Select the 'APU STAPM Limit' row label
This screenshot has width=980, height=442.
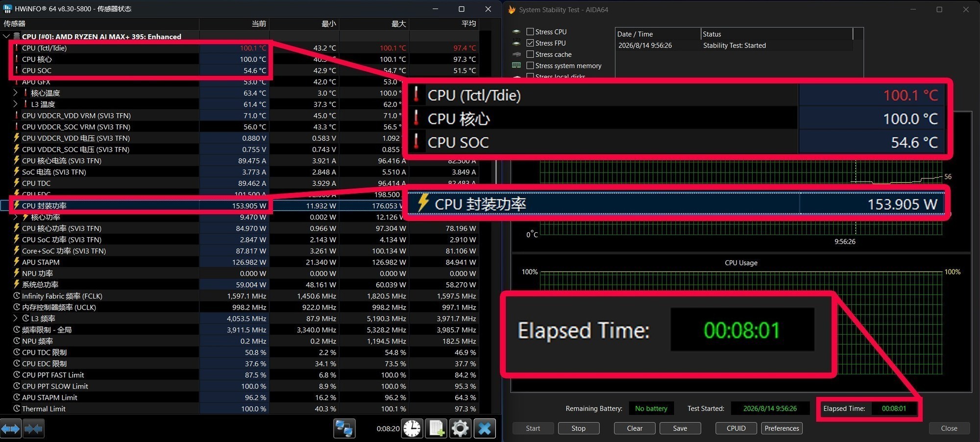click(x=49, y=397)
